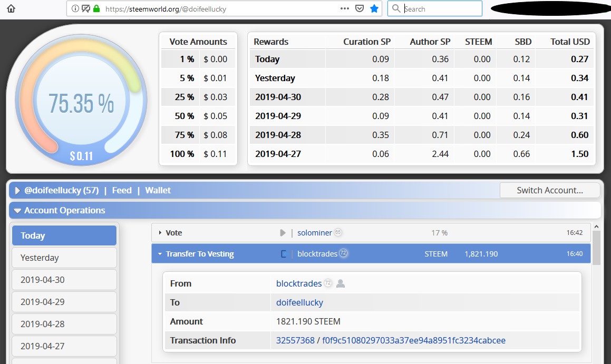Open the solominer account link

pos(314,233)
